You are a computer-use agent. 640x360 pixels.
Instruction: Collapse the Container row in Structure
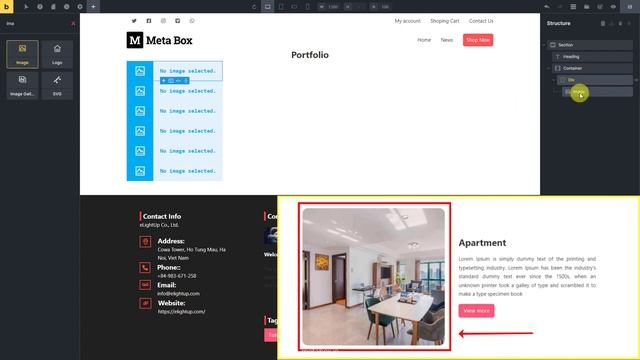click(549, 68)
